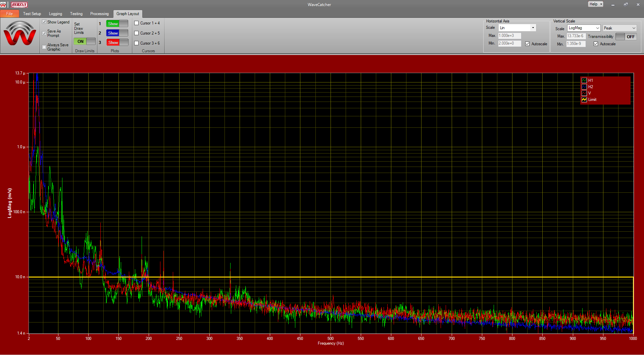Click the V red trace legend icon
The height and width of the screenshot is (355, 644).
point(584,93)
